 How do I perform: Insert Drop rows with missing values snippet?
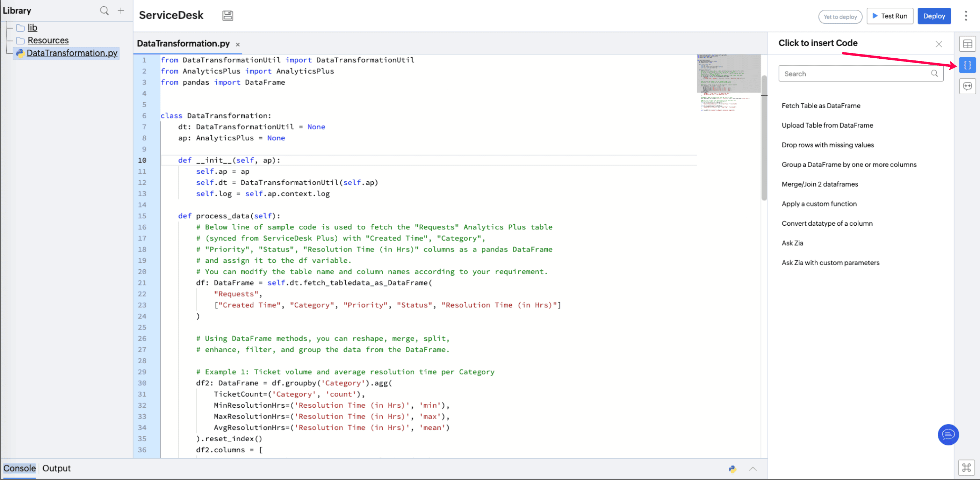[x=828, y=145]
